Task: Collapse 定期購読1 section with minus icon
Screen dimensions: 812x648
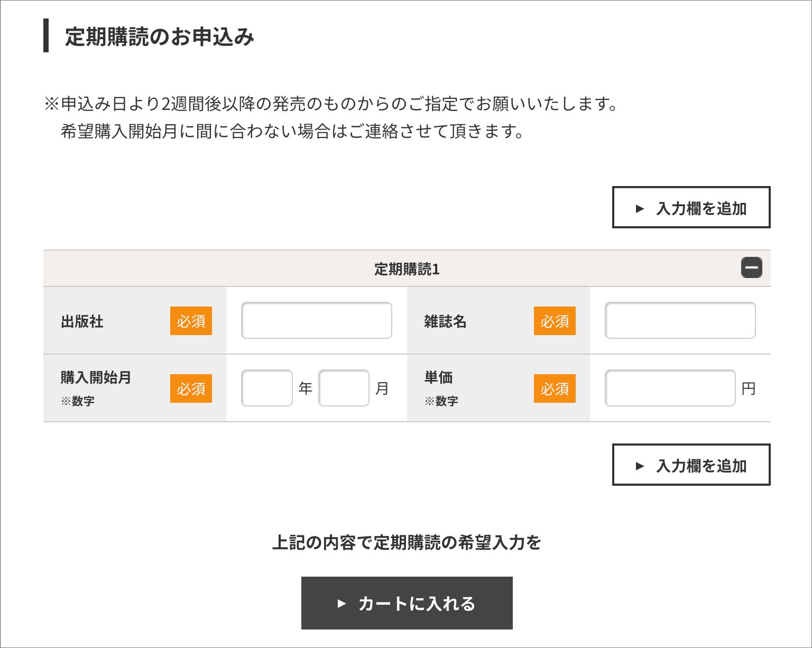Action: 751,268
